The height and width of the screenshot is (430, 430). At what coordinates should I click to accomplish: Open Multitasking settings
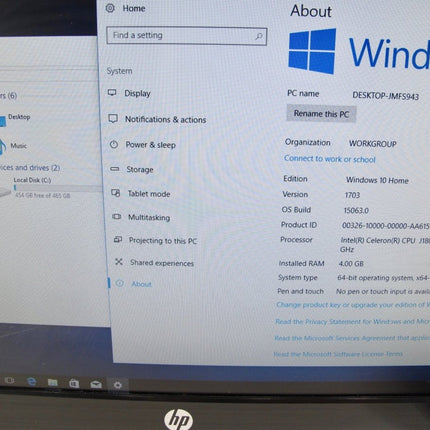click(149, 217)
